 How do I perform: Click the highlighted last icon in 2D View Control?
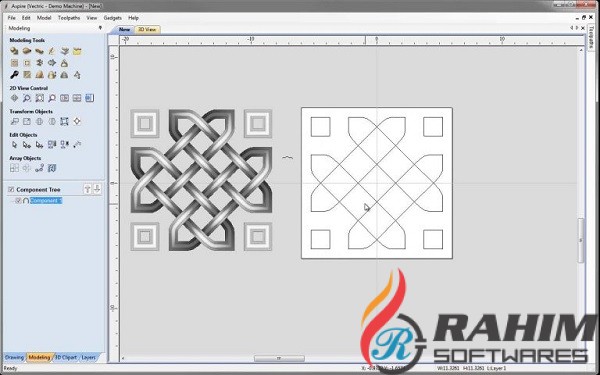[90, 98]
